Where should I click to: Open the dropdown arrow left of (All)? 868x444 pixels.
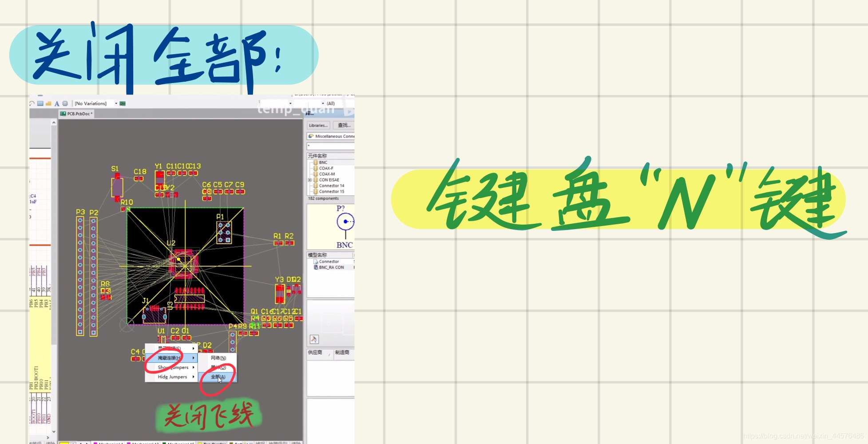pyautogui.click(x=323, y=103)
